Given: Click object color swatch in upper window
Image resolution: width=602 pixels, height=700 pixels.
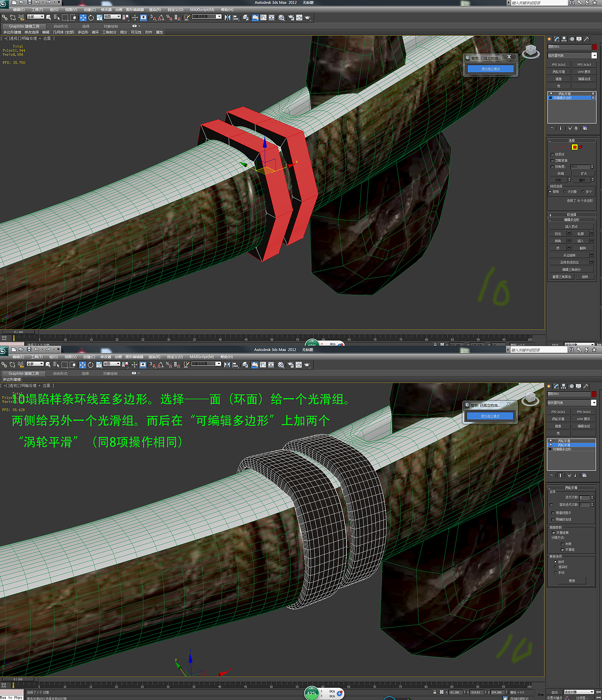Looking at the screenshot, I should [594, 47].
